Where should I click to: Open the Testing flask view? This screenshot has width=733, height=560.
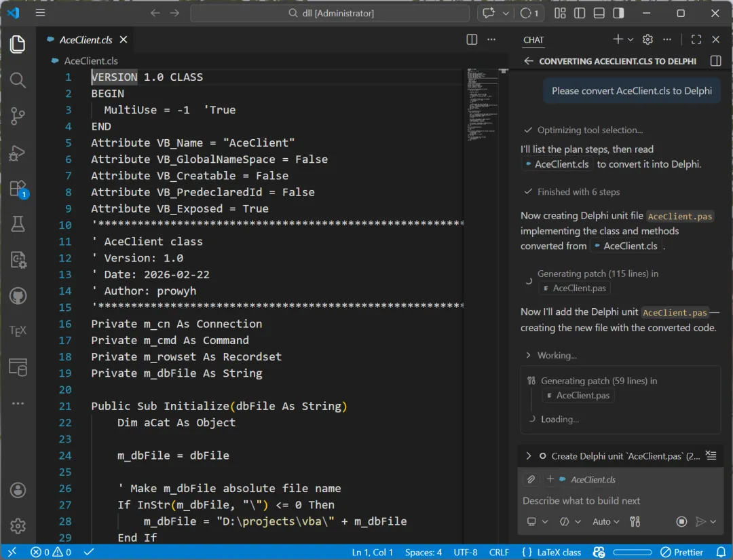click(18, 225)
